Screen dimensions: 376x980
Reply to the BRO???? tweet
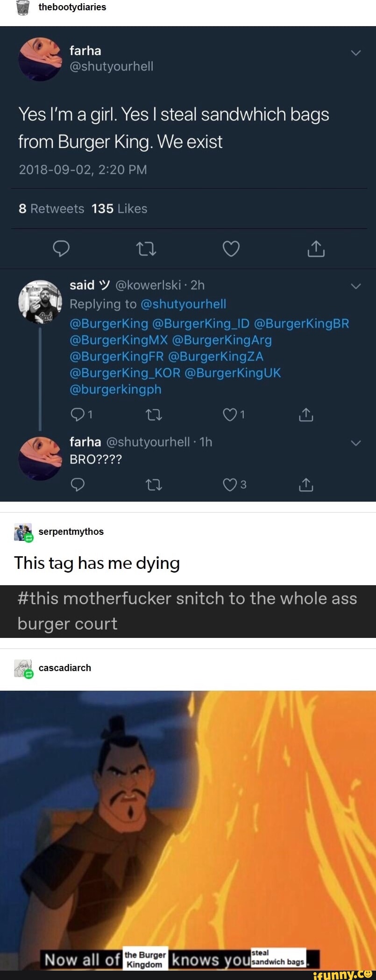77,485
